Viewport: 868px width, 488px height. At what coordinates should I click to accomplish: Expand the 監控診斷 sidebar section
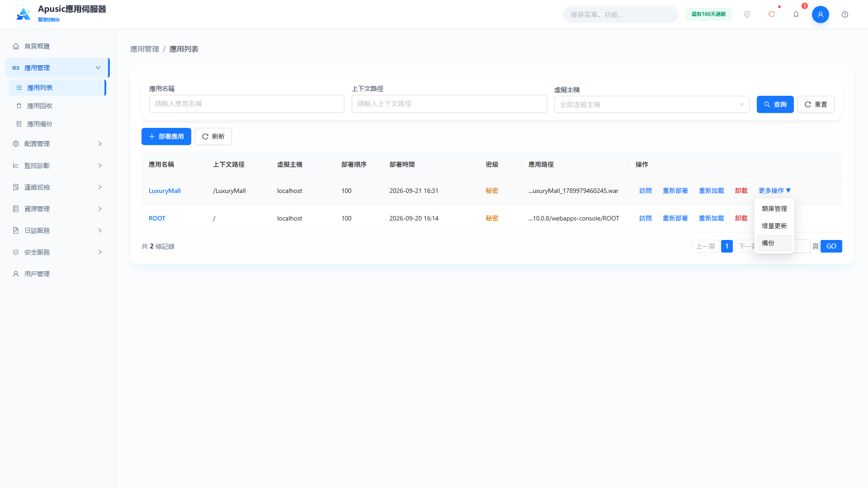[57, 165]
